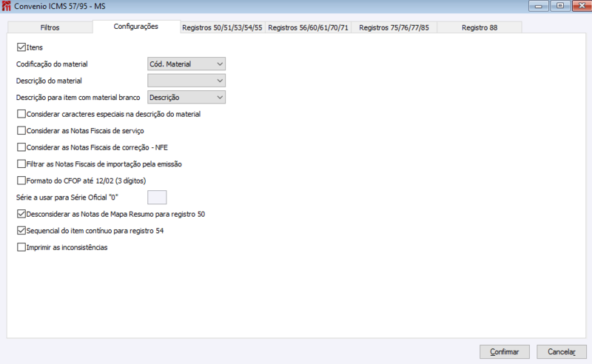Click the Cancelar button
This screenshot has width=592, height=364.
(562, 352)
